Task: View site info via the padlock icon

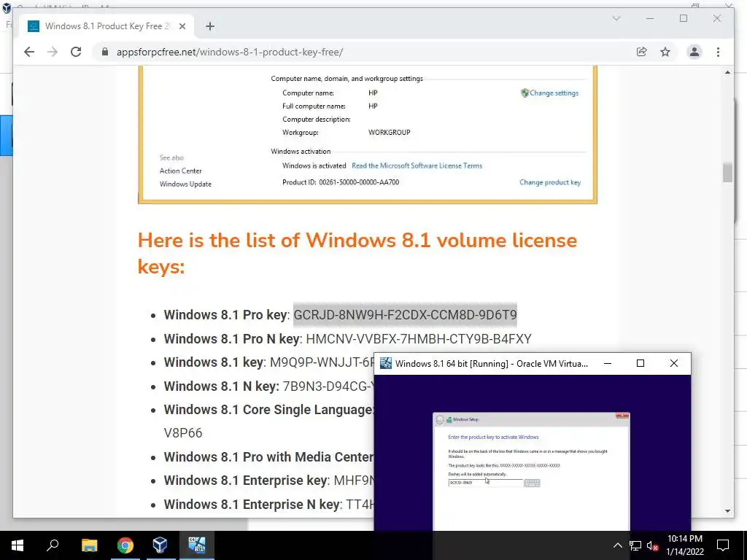Action: (x=105, y=52)
